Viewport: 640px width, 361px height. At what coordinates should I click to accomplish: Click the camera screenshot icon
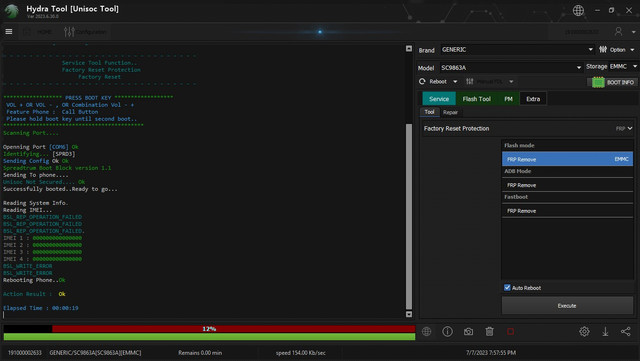468,332
